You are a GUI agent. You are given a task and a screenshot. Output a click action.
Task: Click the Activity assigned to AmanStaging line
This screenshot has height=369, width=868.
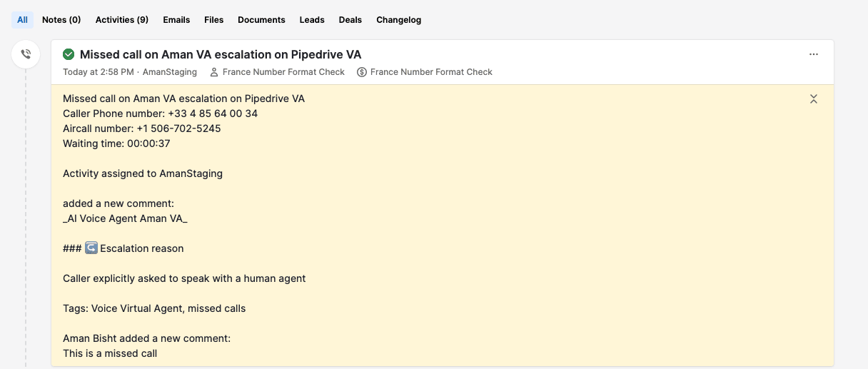(x=143, y=173)
